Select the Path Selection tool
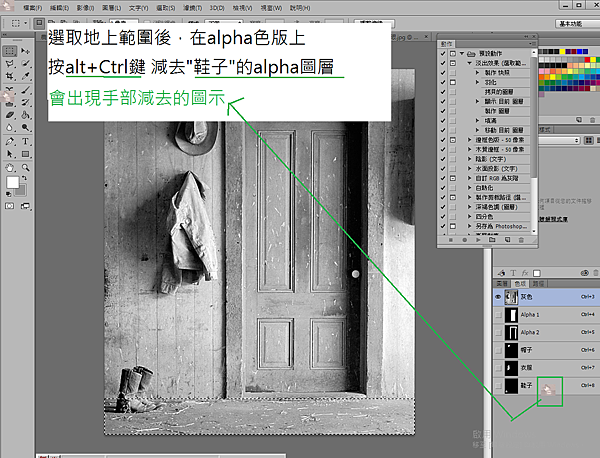The height and width of the screenshot is (458, 600). point(10,154)
